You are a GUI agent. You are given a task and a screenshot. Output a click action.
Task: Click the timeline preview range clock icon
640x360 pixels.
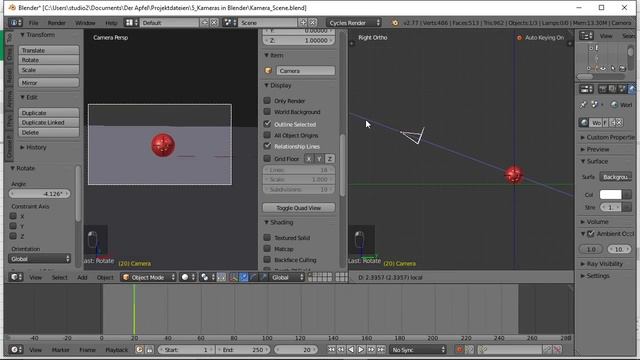[x=140, y=349]
